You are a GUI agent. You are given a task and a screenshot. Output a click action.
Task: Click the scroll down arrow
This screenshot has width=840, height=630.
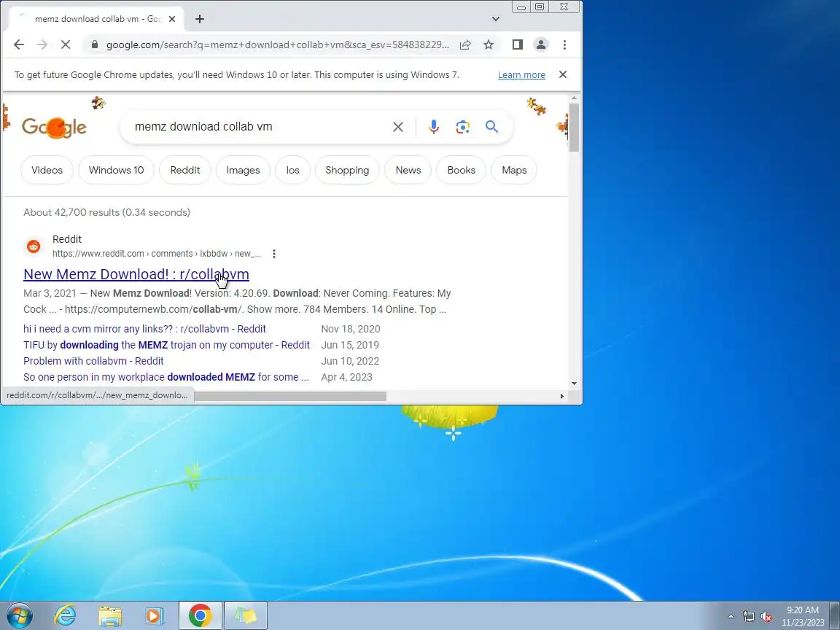(x=574, y=384)
